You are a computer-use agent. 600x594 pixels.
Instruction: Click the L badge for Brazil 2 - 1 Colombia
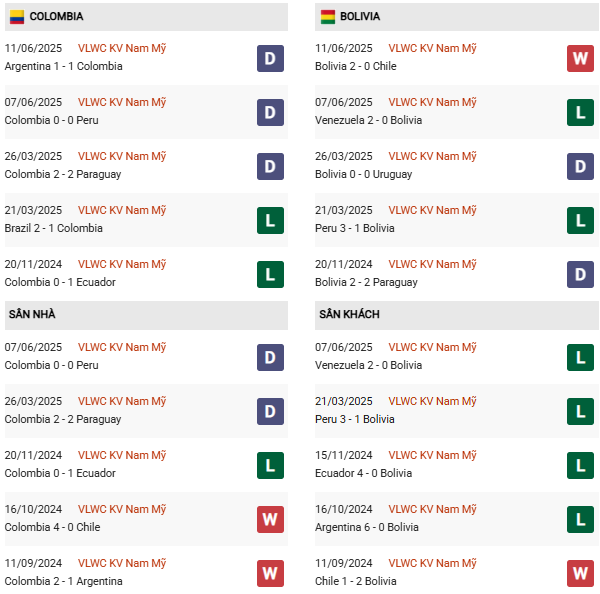pyautogui.click(x=270, y=220)
